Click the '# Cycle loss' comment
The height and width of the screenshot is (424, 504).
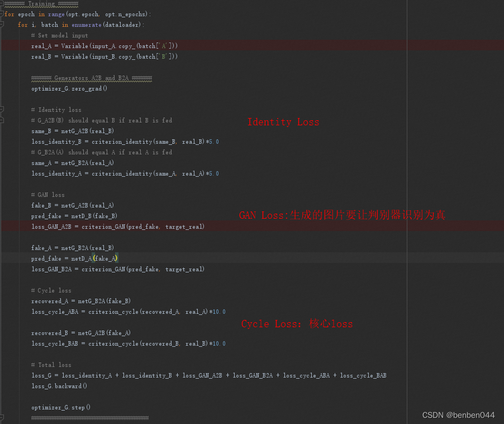click(51, 290)
